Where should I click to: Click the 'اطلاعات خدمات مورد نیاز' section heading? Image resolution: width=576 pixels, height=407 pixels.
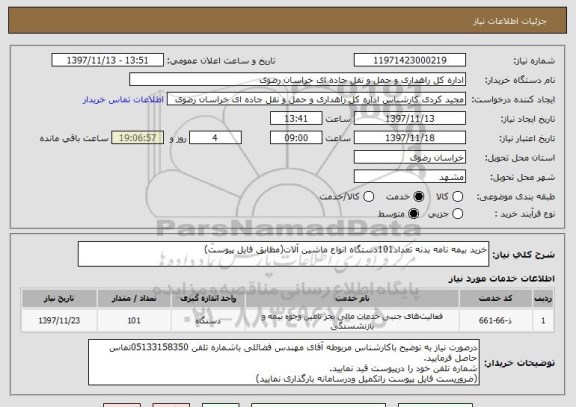pos(501,279)
